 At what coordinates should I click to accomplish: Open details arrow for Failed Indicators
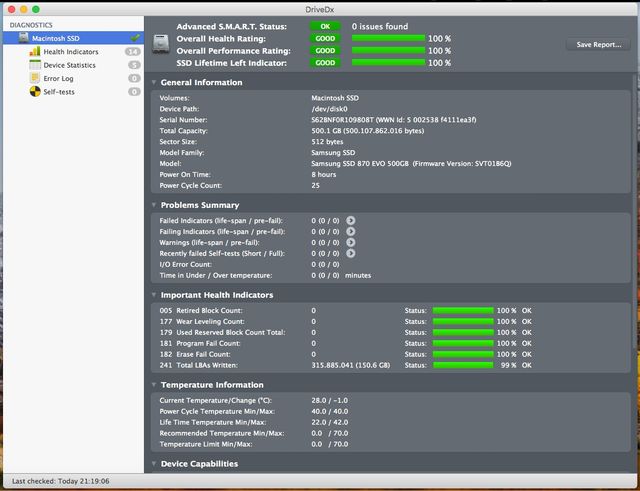click(x=351, y=220)
